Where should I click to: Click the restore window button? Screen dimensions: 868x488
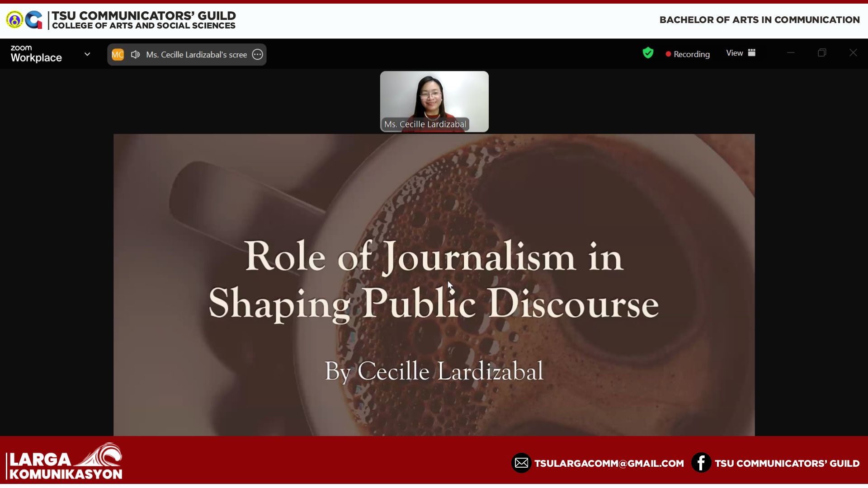(x=822, y=53)
